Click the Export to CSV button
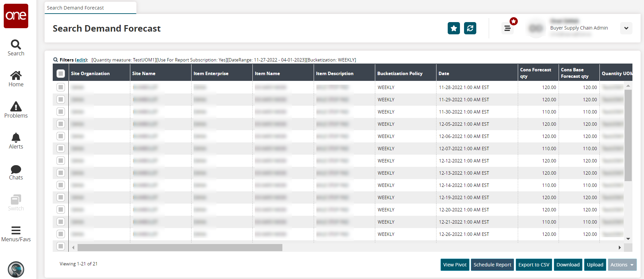This screenshot has width=644, height=279. point(533,265)
